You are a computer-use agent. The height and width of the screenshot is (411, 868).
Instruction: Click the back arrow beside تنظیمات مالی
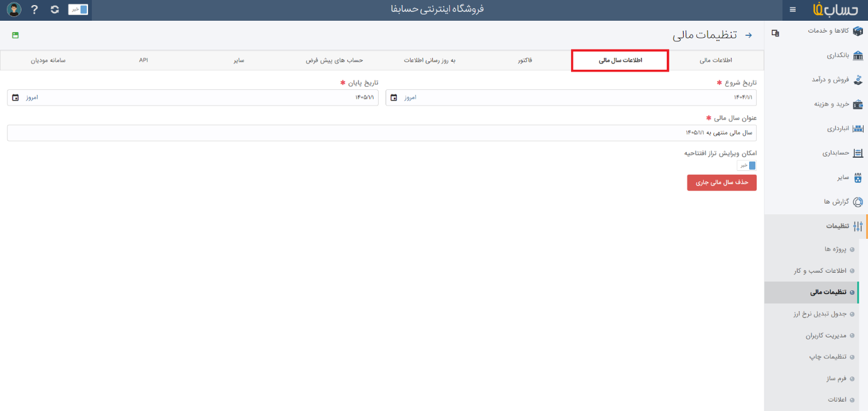(x=748, y=35)
